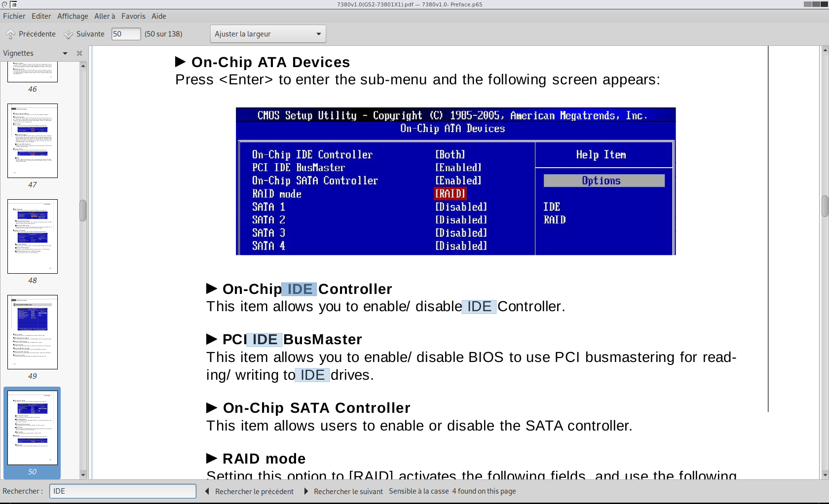Screen dimensions: 829x504
Task: Select page 47 thumbnail
Action: point(33,141)
